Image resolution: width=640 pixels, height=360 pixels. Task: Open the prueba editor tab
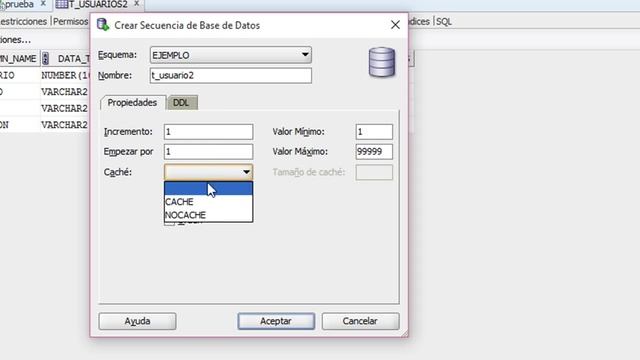tap(19, 4)
